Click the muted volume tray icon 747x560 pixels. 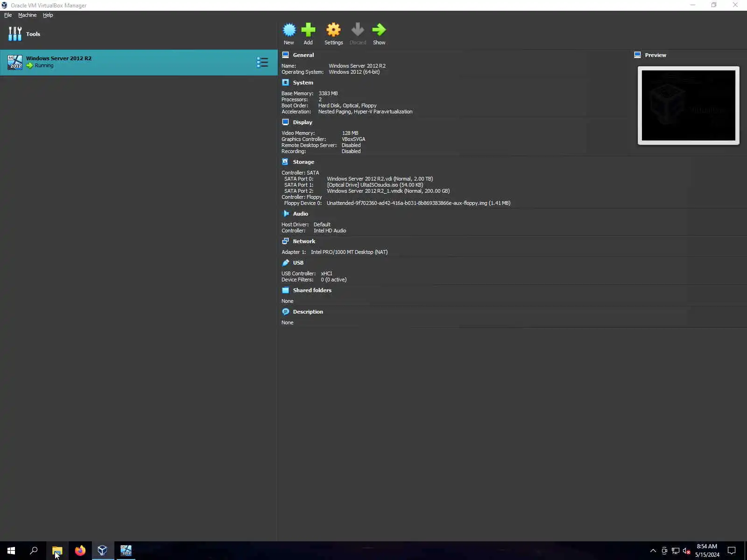(686, 551)
